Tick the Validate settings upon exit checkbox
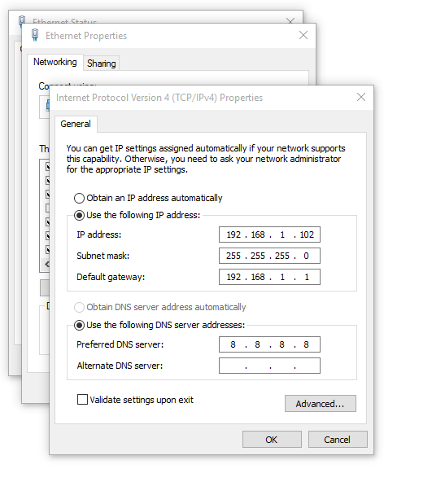The width and height of the screenshot is (432, 504). (82, 400)
